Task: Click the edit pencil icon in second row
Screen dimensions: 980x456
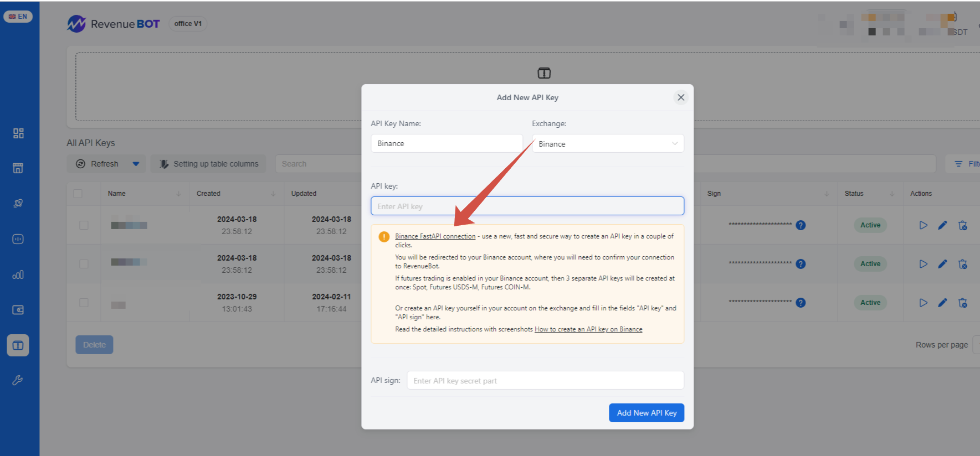Action: click(x=942, y=264)
